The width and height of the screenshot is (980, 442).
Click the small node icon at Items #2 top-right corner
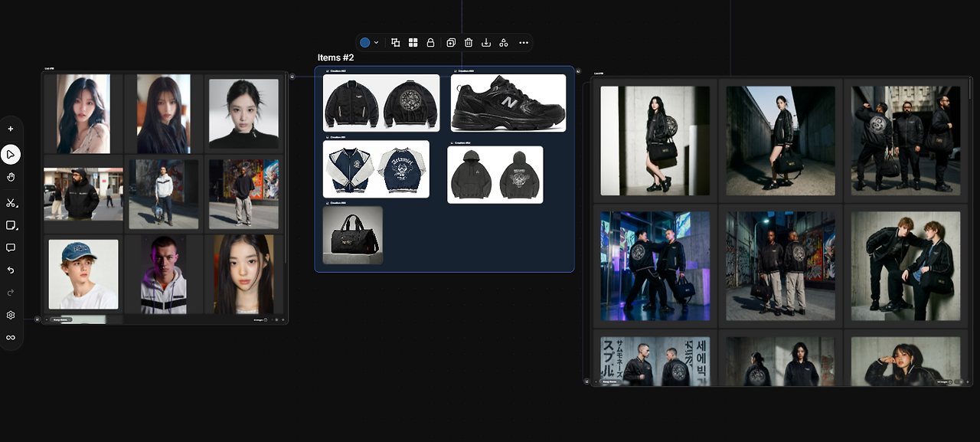tap(578, 70)
